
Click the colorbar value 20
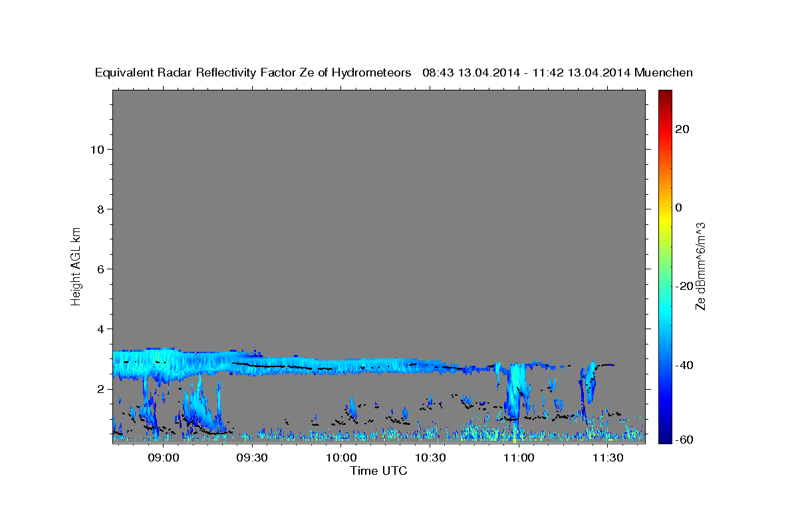click(x=682, y=129)
